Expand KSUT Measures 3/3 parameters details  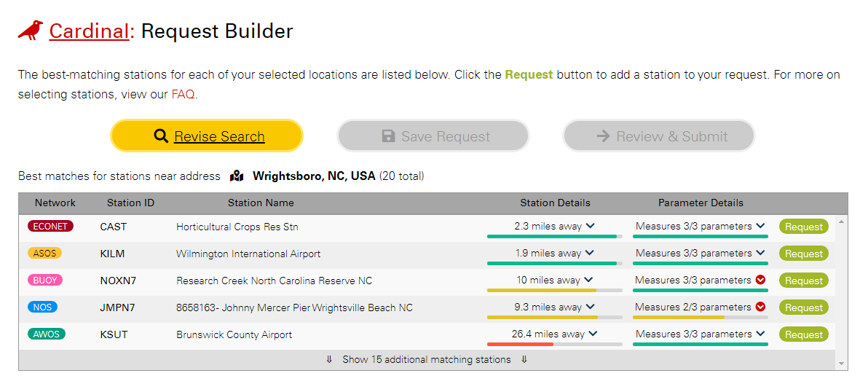[x=701, y=334]
